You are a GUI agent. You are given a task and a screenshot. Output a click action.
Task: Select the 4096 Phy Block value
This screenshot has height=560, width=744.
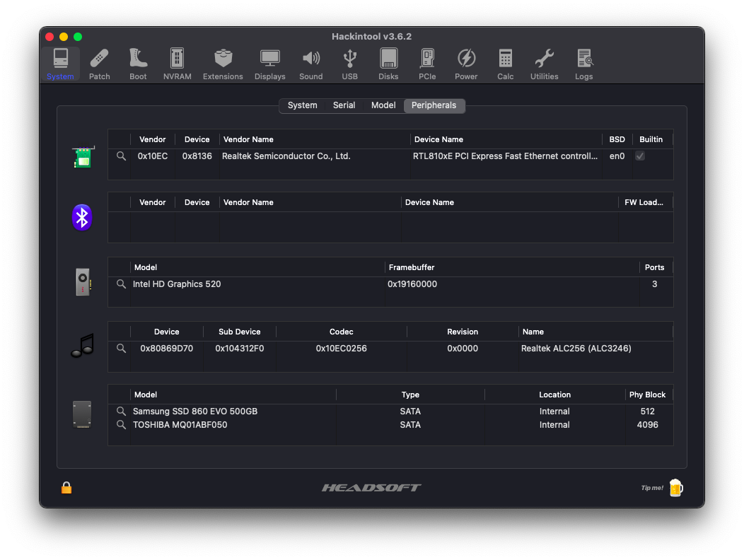pyautogui.click(x=647, y=425)
